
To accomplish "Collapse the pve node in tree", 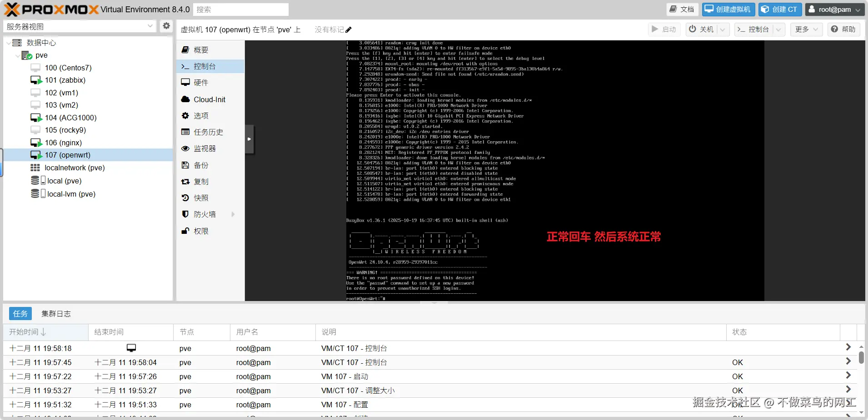I will click(17, 55).
